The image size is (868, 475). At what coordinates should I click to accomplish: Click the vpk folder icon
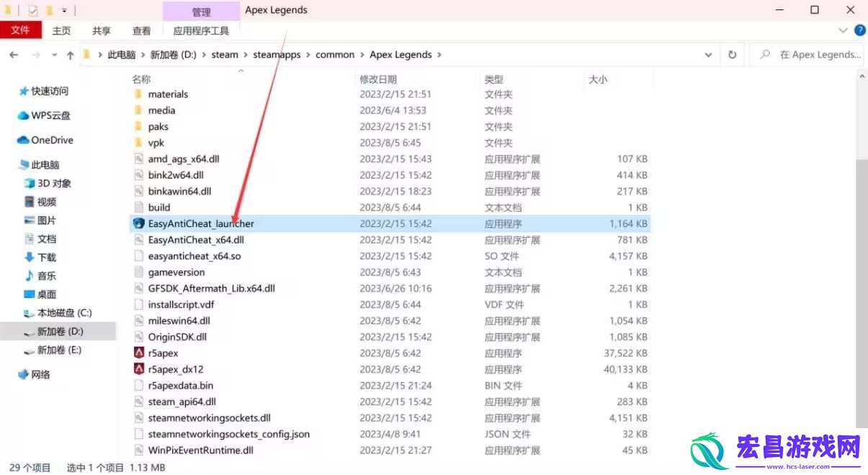139,143
